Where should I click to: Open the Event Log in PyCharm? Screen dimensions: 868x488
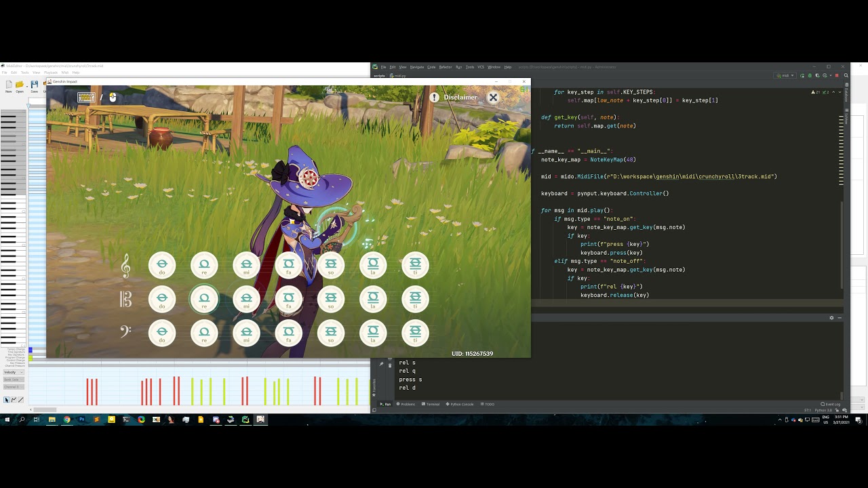click(831, 404)
